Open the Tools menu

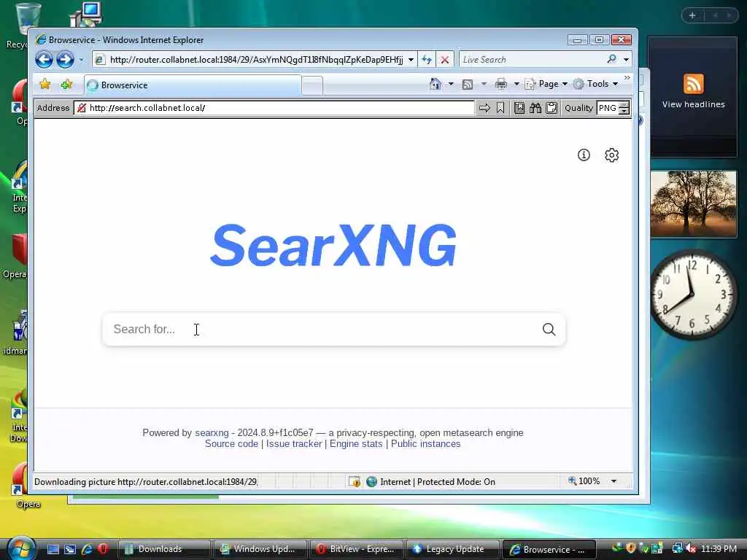coord(595,84)
